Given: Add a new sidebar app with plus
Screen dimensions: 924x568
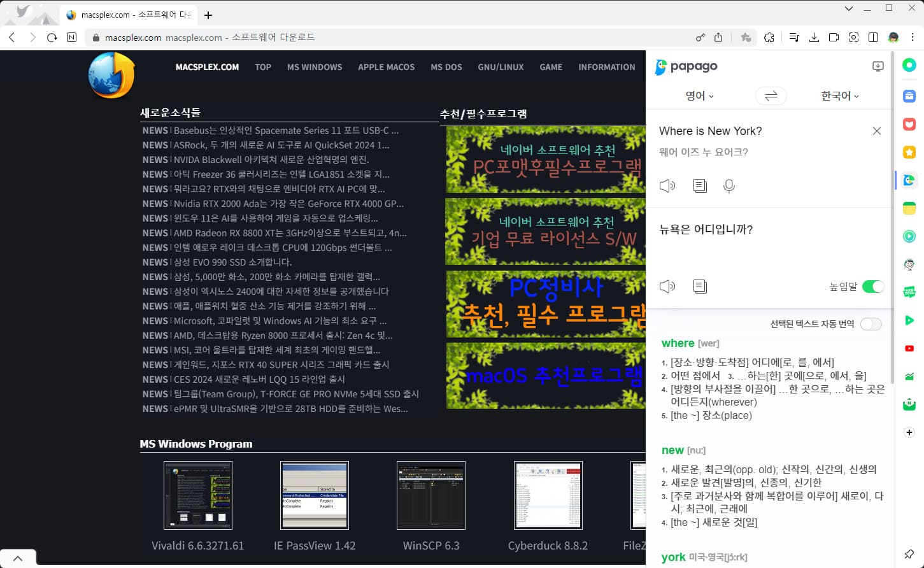Looking at the screenshot, I should [909, 432].
